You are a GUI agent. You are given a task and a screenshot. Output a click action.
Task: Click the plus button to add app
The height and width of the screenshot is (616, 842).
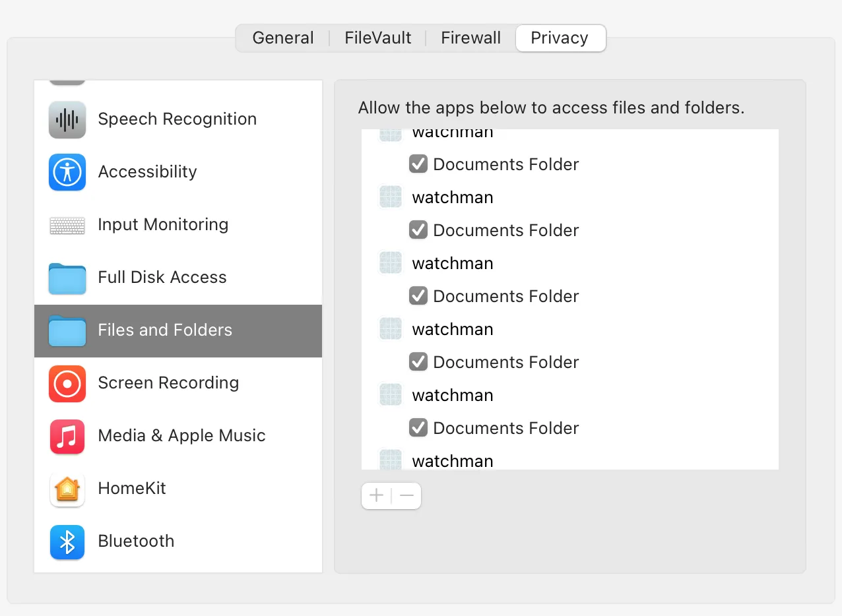click(x=377, y=496)
